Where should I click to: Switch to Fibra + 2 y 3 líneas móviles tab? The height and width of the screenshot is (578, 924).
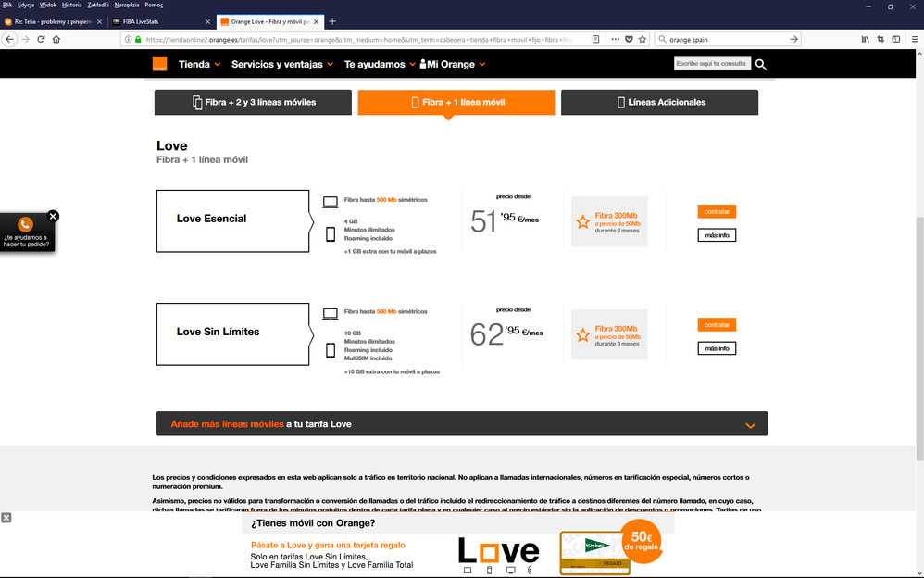tap(253, 102)
